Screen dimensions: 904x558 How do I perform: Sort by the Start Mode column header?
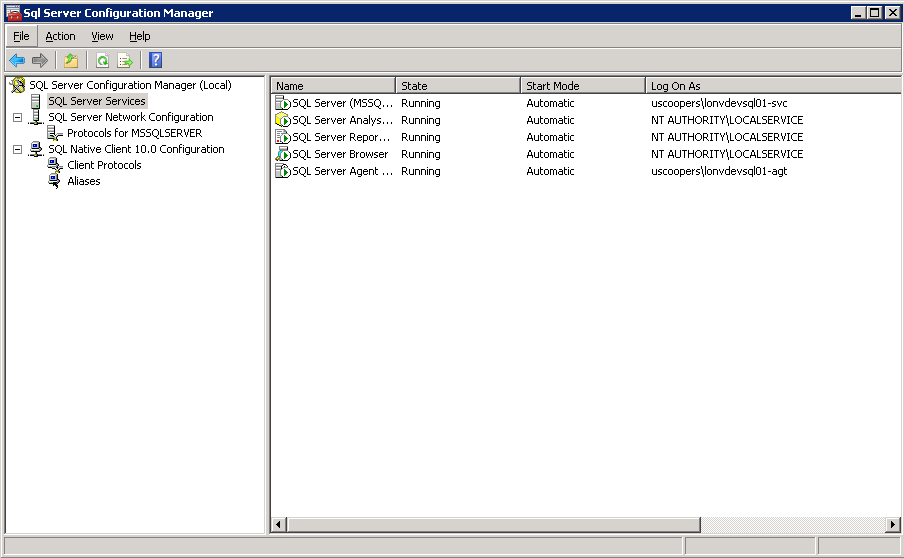[x=583, y=86]
